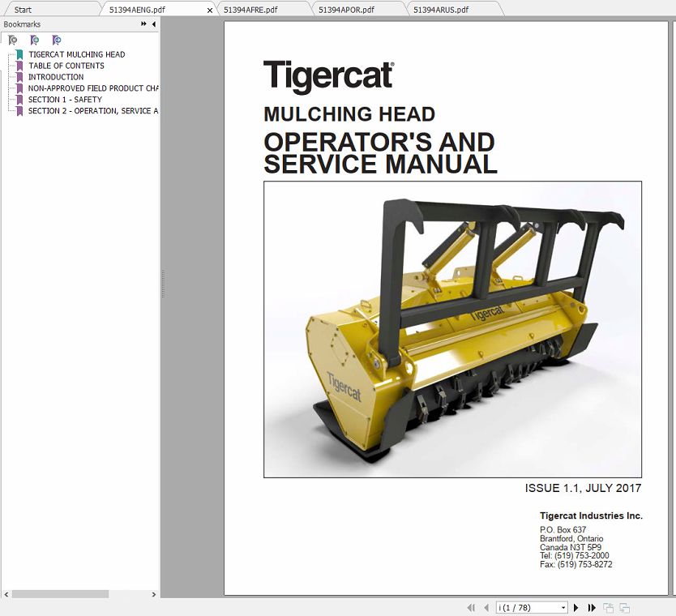Viewport: 676px width, 616px height.
Task: Click the first page navigation icon
Action: tap(471, 607)
